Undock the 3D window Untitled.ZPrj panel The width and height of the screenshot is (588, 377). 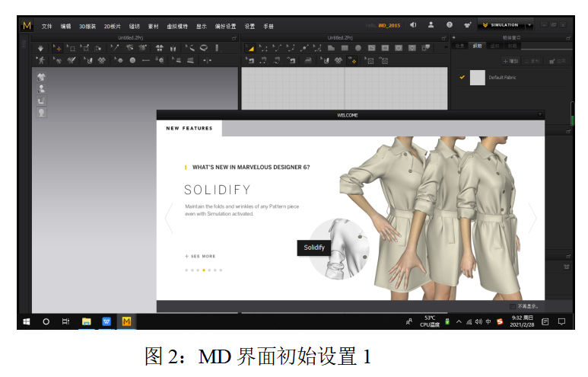click(234, 38)
